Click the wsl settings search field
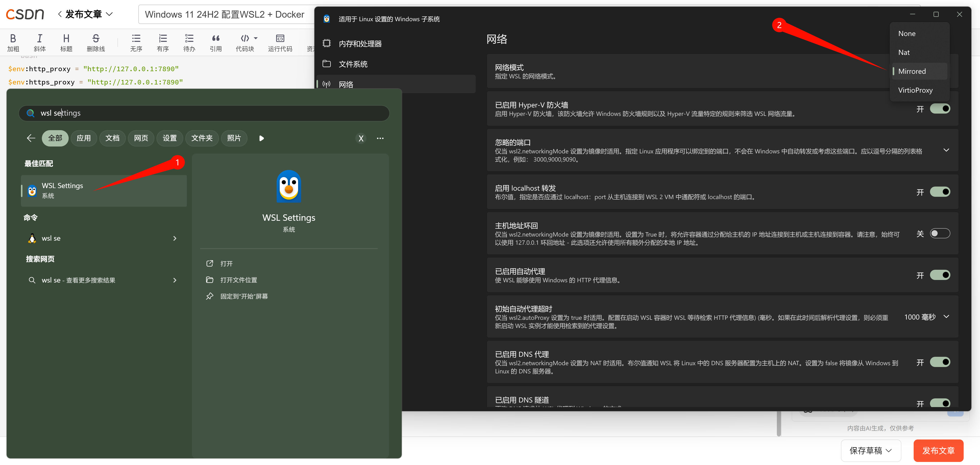This screenshot has height=465, width=980. pos(204,113)
